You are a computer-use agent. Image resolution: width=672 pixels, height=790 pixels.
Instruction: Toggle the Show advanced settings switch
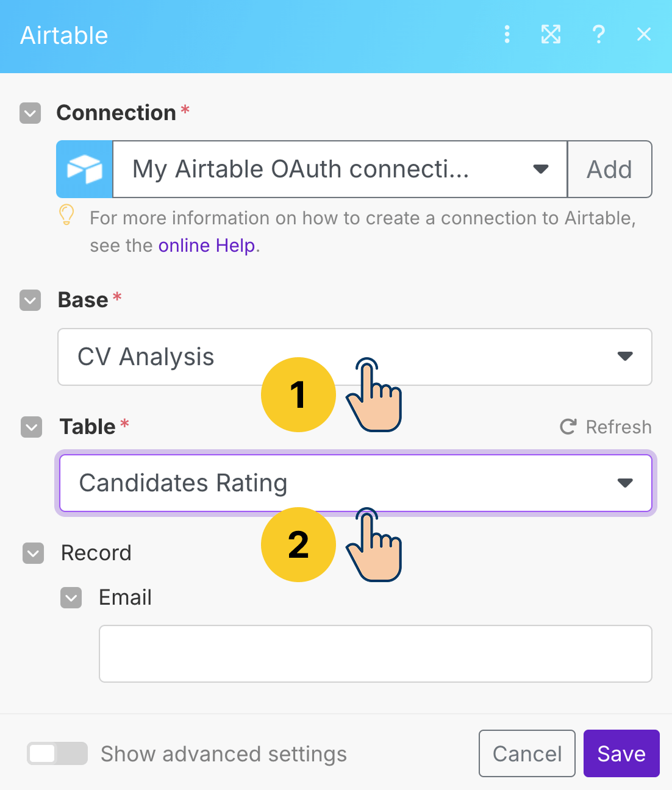pos(57,754)
